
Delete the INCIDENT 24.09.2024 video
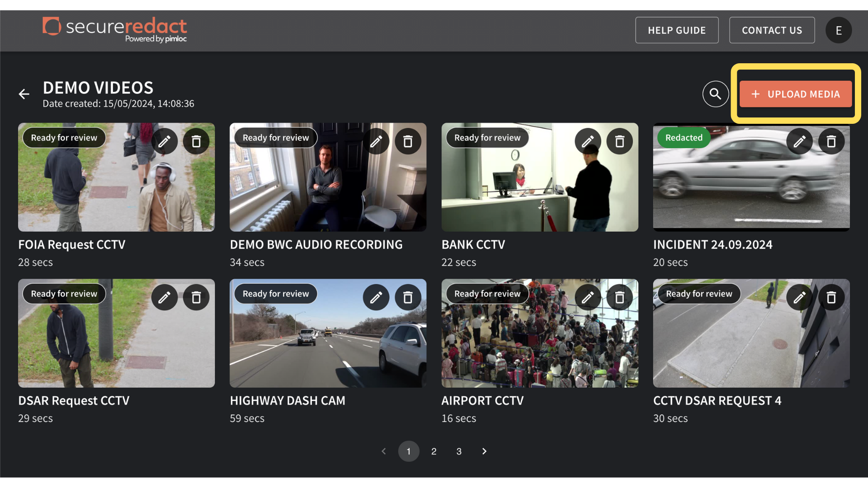click(831, 141)
